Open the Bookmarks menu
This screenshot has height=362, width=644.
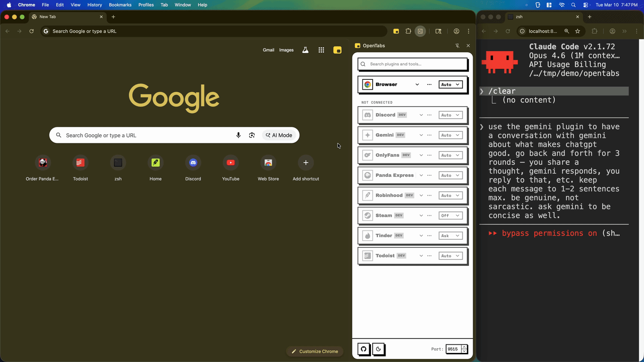120,5
